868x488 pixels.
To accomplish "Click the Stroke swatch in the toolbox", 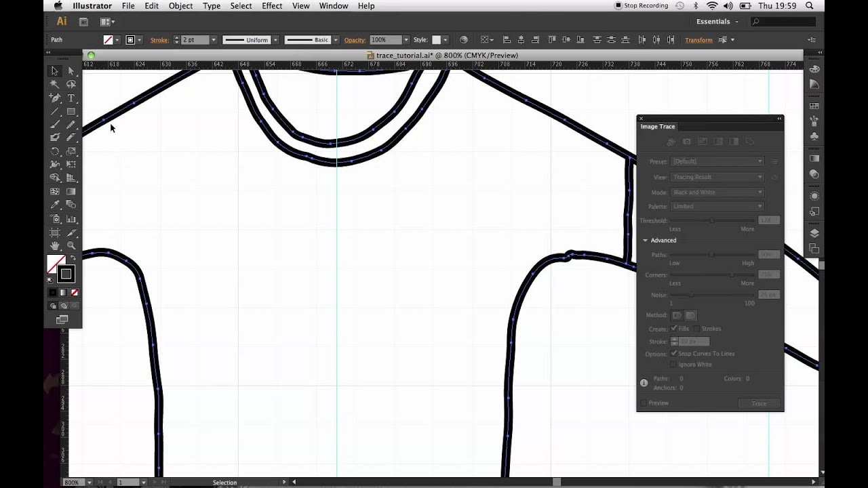I will point(66,274).
